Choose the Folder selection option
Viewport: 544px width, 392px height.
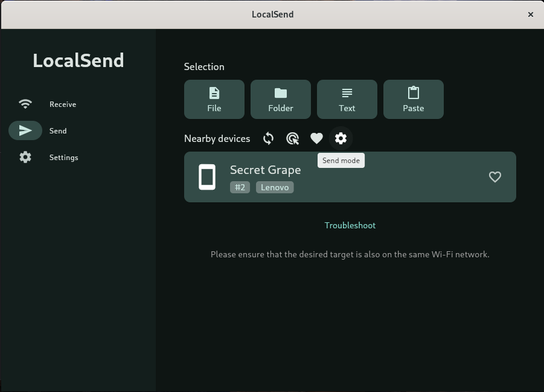280,99
